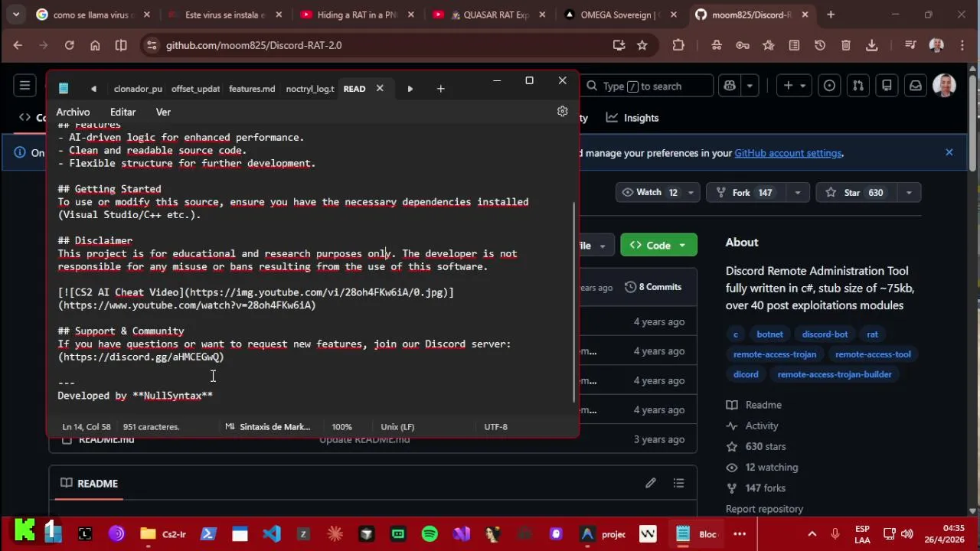Open Cs2-Ir folder in taskbar
This screenshot has height=551, width=980.
[163, 533]
